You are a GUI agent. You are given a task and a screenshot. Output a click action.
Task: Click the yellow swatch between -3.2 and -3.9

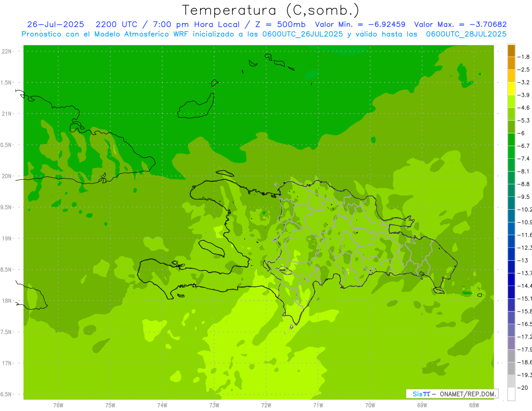(x=511, y=89)
